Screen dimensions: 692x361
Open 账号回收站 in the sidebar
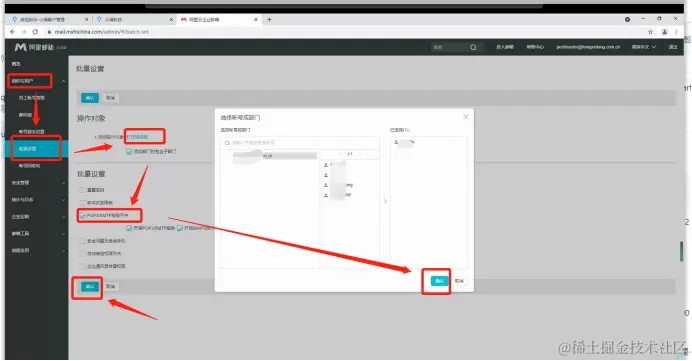coord(29,166)
